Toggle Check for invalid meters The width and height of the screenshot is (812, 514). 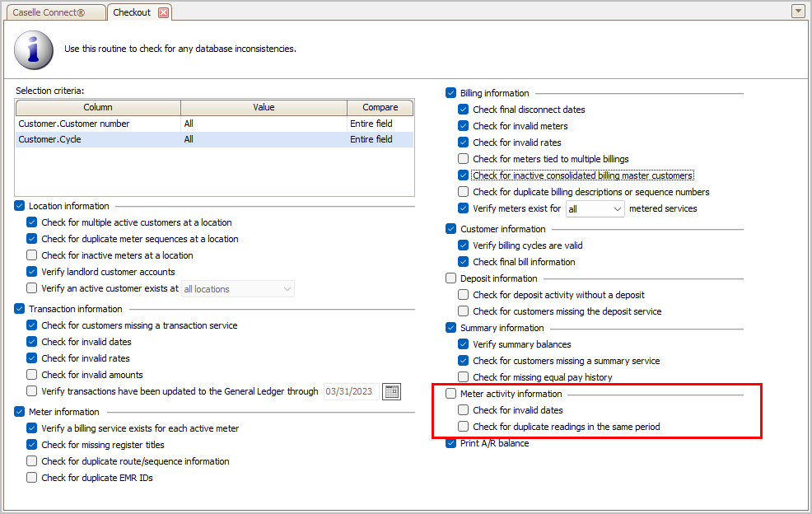(x=464, y=126)
